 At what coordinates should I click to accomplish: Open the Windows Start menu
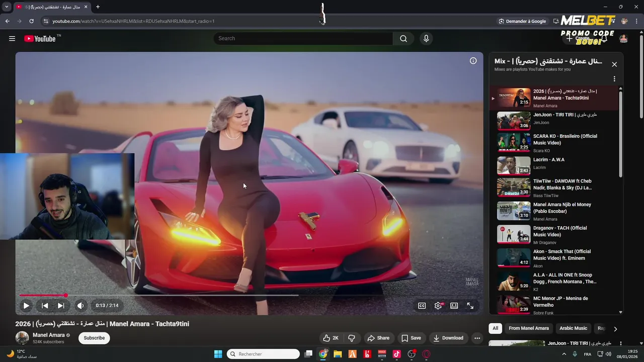point(218,354)
